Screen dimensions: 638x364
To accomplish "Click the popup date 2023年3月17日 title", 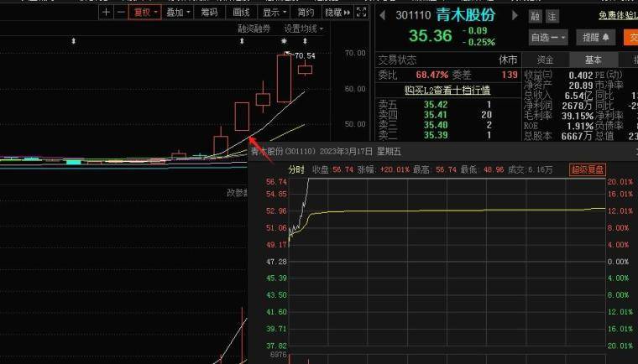I will 346,151.
